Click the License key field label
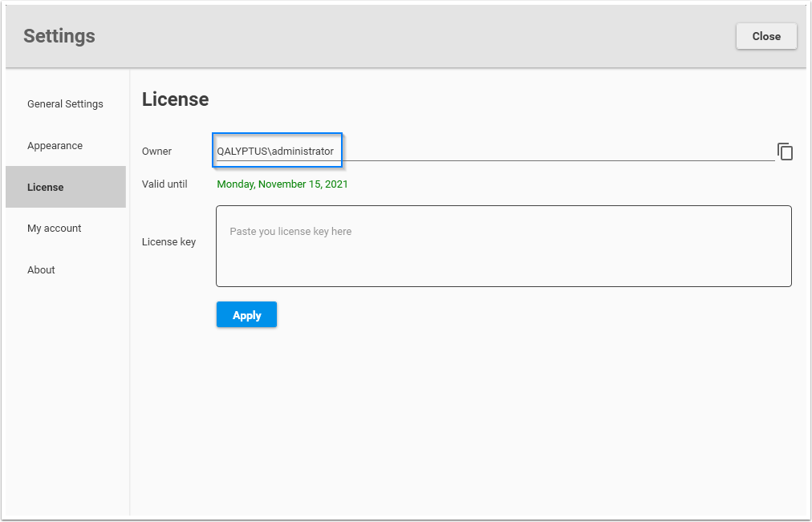 click(x=168, y=241)
